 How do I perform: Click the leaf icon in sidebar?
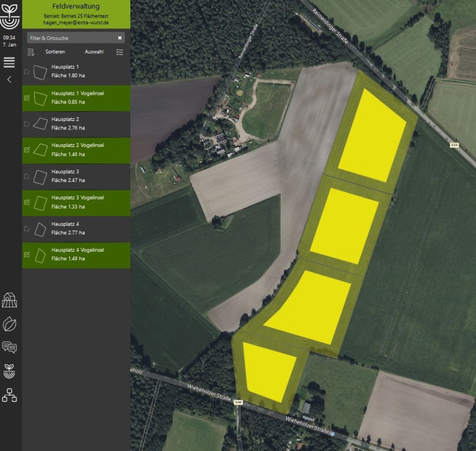point(9,324)
